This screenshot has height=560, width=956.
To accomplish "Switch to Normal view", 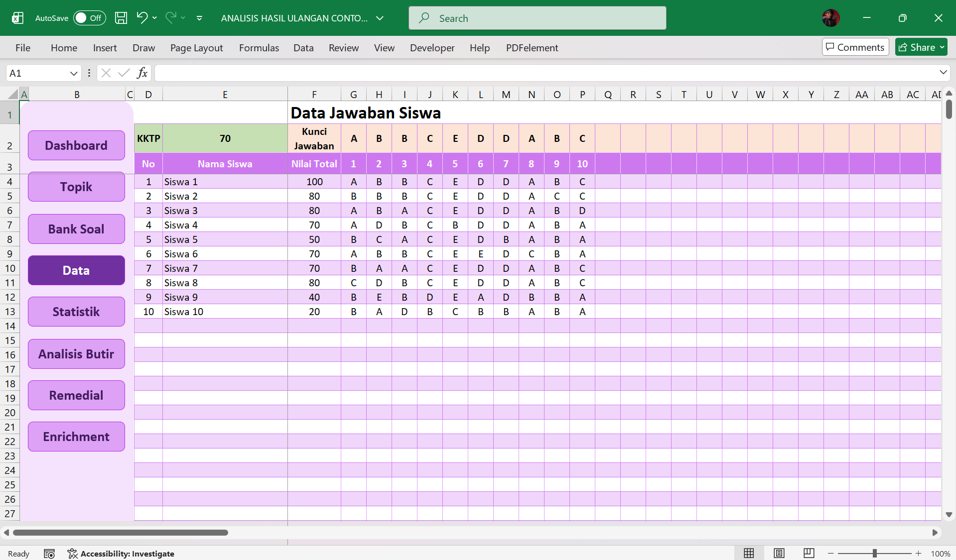I will click(x=749, y=553).
